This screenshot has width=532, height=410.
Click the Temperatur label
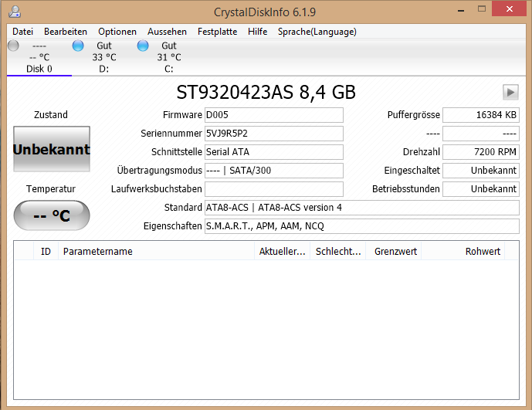[x=51, y=189]
